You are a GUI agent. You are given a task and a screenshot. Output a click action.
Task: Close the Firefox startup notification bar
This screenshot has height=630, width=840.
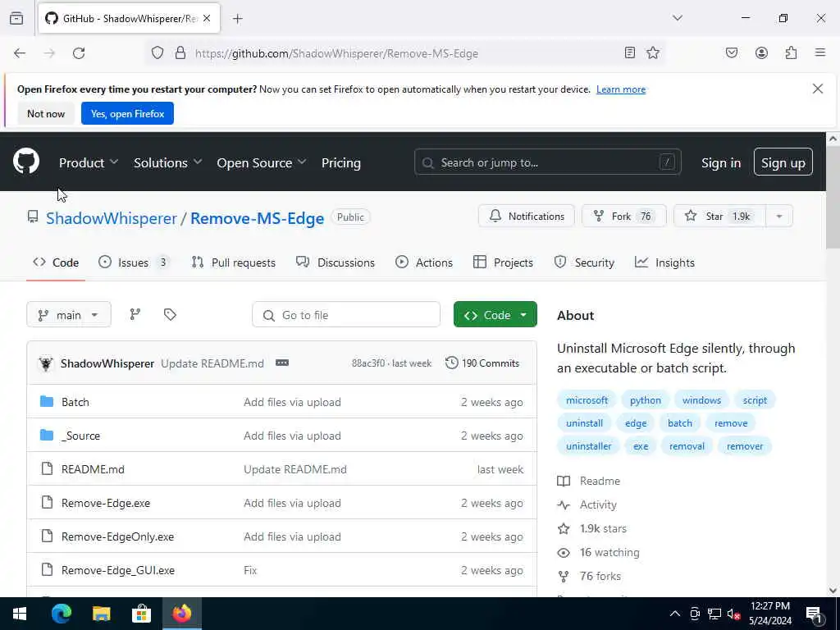click(x=818, y=89)
